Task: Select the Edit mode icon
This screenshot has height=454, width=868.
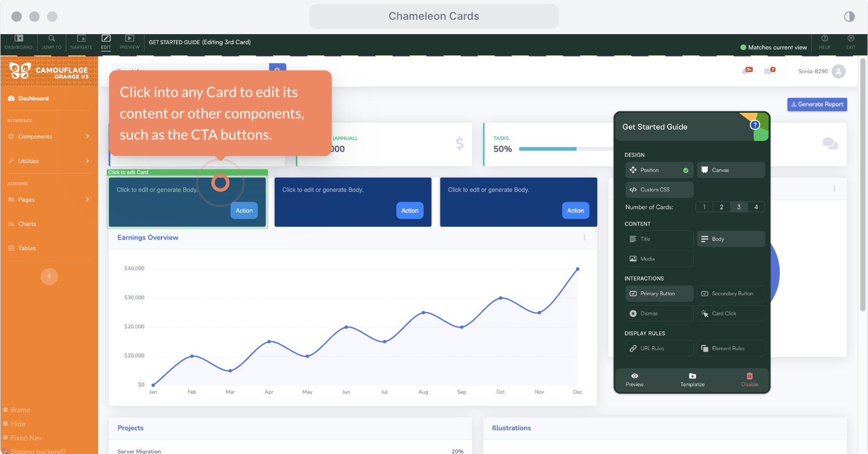Action: point(106,42)
